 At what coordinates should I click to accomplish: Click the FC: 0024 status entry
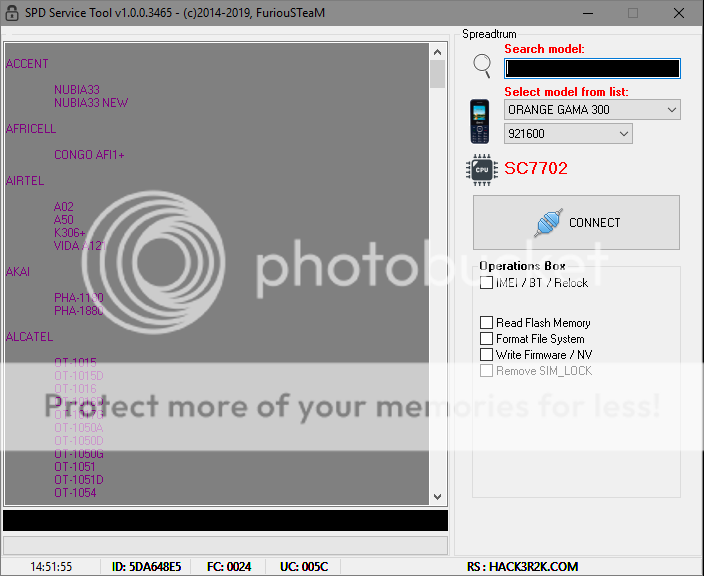[x=229, y=567]
